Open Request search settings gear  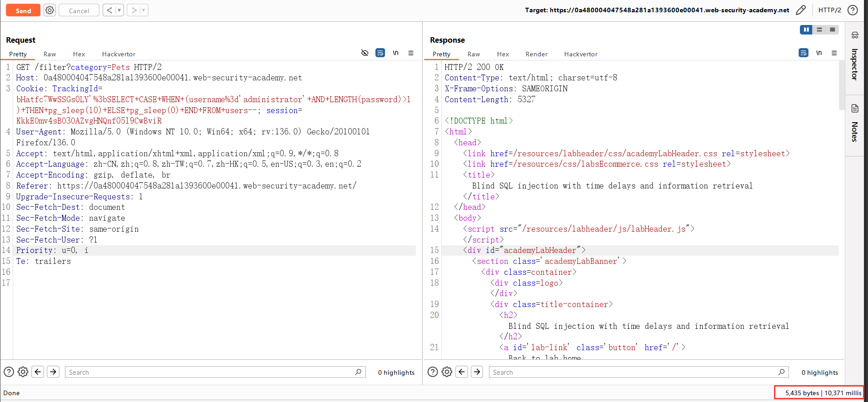pyautogui.click(x=23, y=372)
